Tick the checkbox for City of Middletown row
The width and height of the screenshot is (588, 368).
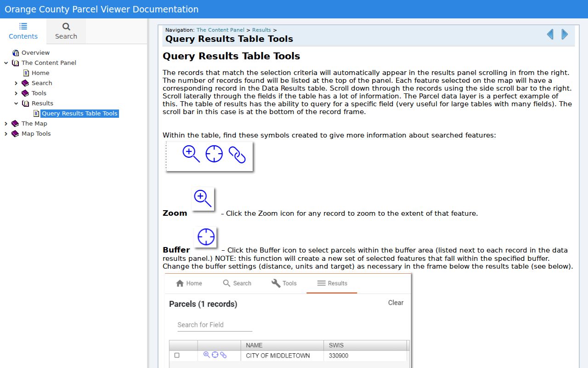coord(177,356)
